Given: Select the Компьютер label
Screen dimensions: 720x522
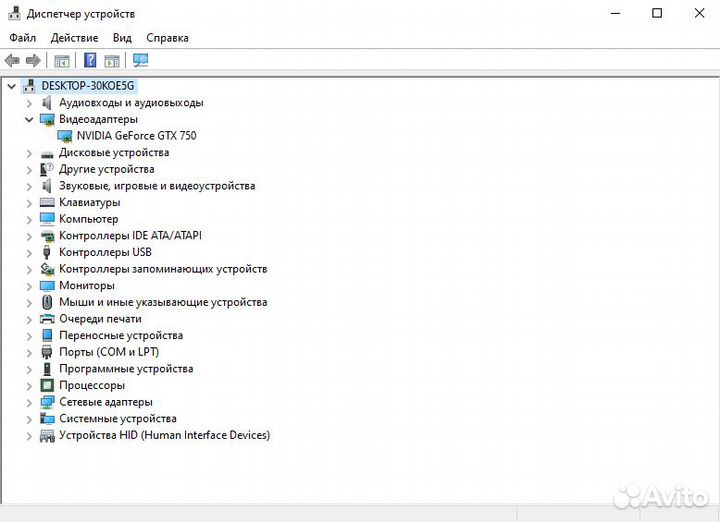Looking at the screenshot, I should (x=89, y=219).
